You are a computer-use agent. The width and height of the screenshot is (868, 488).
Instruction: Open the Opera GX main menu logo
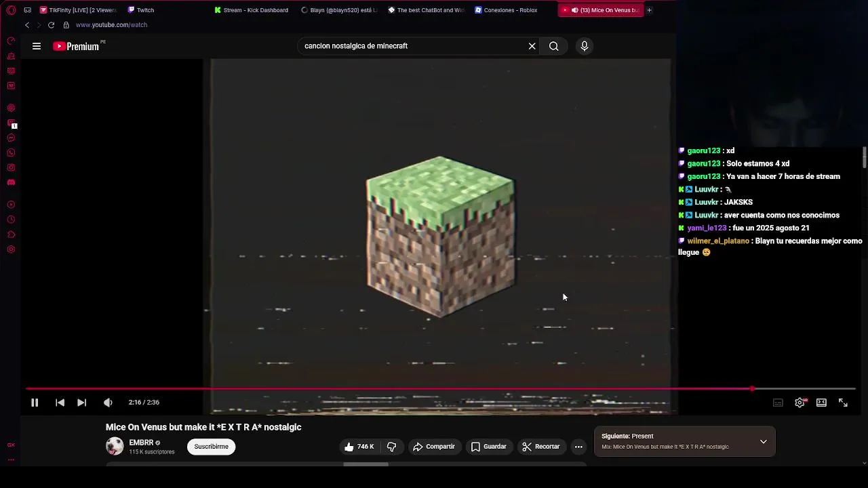tap(11, 10)
